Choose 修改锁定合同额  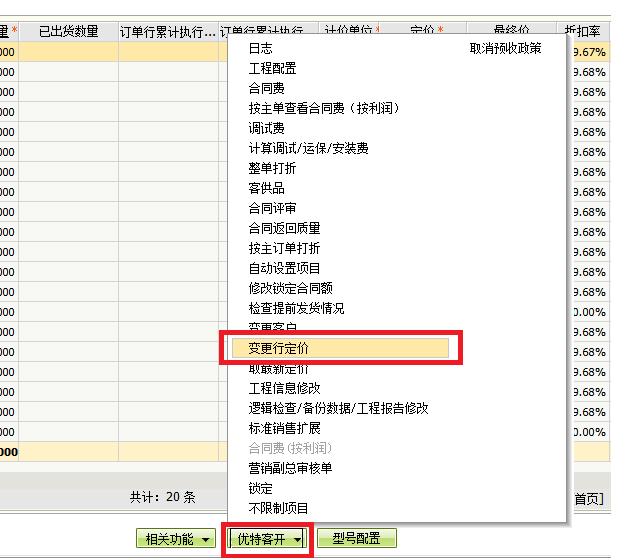pos(290,288)
